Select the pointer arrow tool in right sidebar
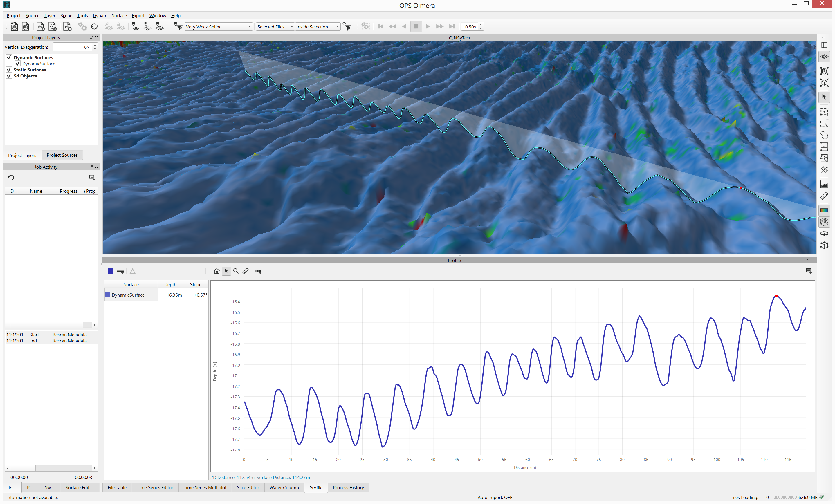 pyautogui.click(x=824, y=97)
